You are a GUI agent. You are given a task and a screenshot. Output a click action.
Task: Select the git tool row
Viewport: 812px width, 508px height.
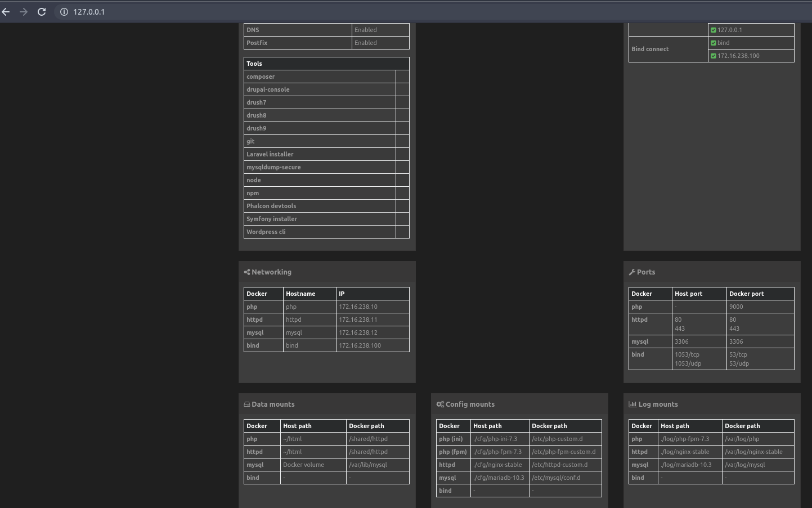click(x=326, y=141)
